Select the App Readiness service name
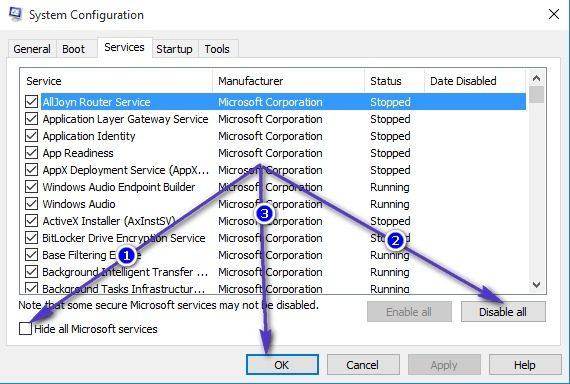This screenshot has height=384, width=570. (x=78, y=153)
